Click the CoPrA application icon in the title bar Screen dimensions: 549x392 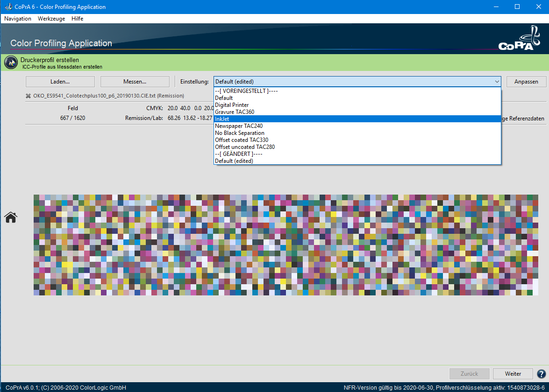point(8,7)
